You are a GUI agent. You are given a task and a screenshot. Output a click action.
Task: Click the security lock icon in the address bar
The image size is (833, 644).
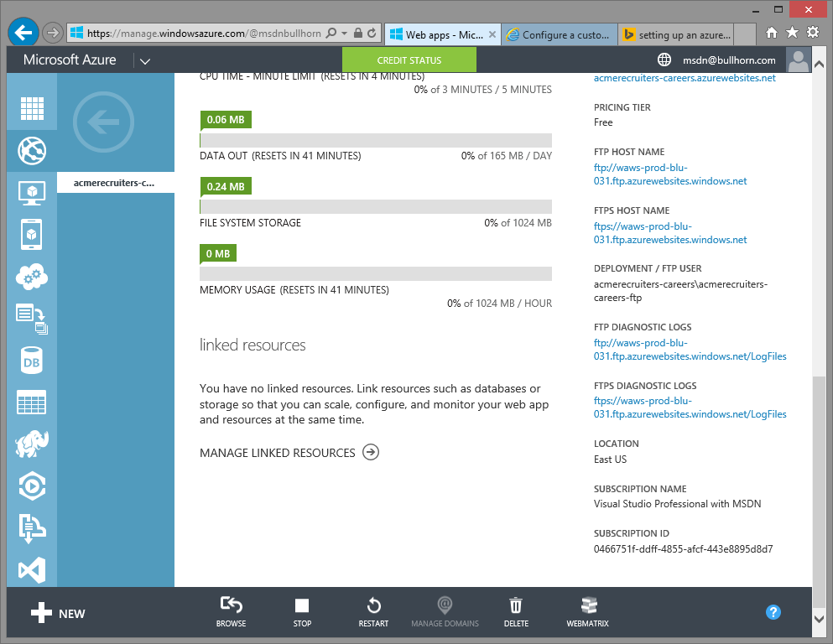coord(358,33)
